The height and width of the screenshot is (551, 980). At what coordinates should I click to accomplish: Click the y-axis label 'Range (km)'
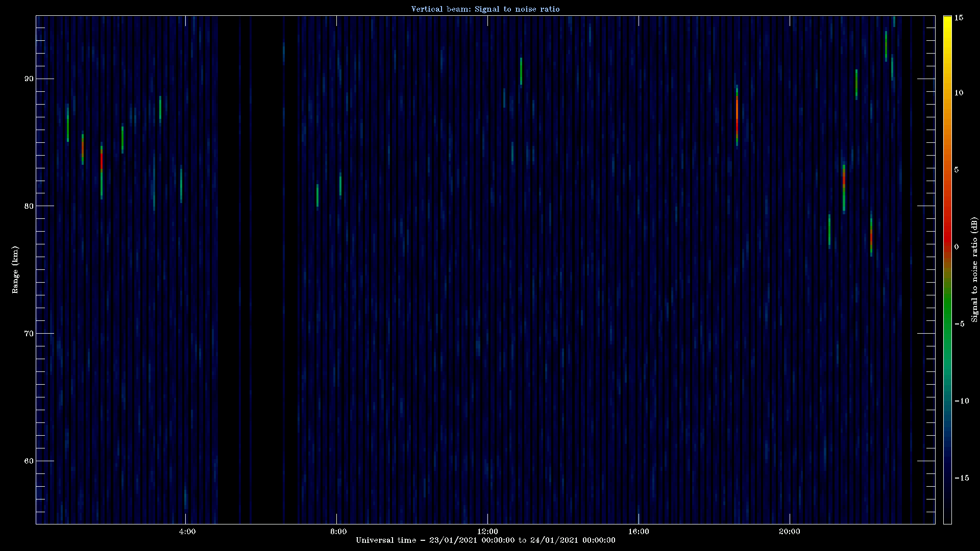pos(15,269)
